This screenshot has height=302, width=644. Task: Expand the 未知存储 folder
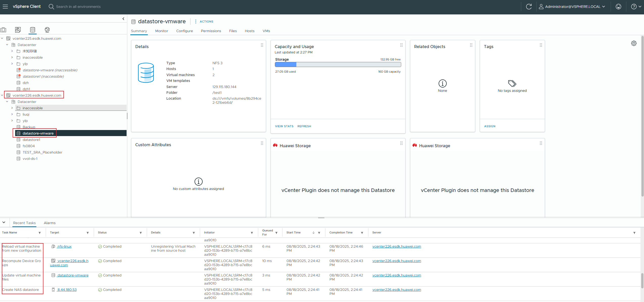[x=12, y=51]
